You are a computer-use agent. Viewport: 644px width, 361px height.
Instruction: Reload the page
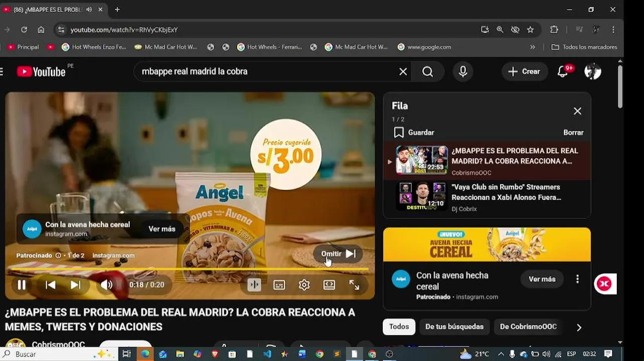pos(24,30)
